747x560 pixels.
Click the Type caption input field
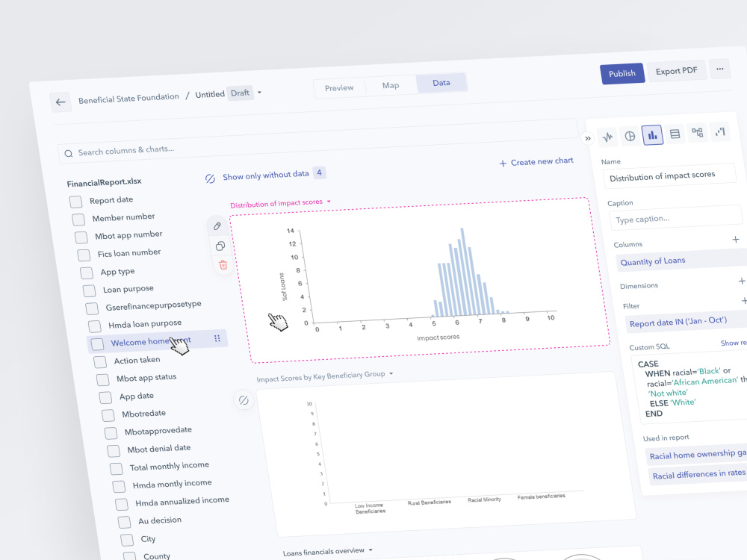click(x=675, y=218)
